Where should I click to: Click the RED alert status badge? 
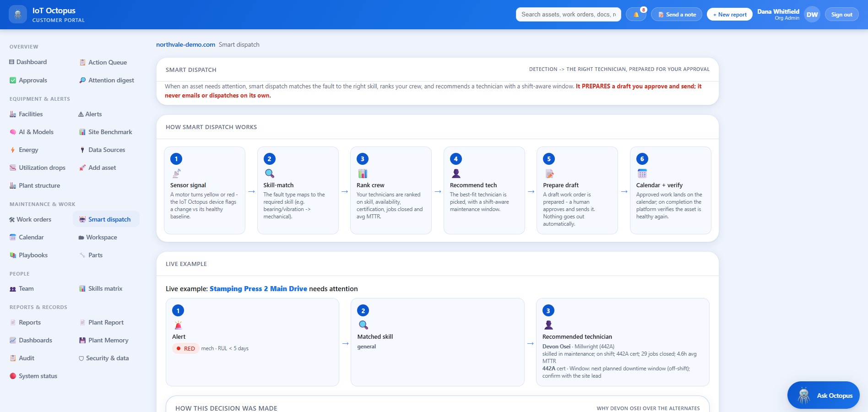(x=185, y=348)
